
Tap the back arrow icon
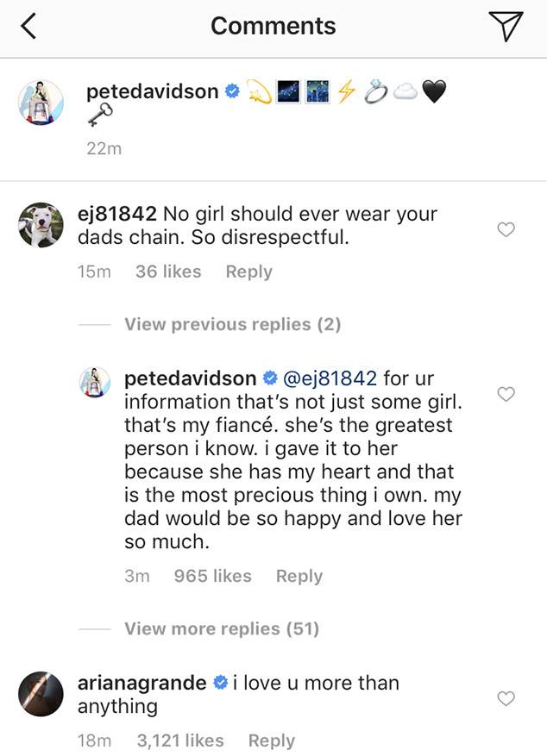pos(28,26)
